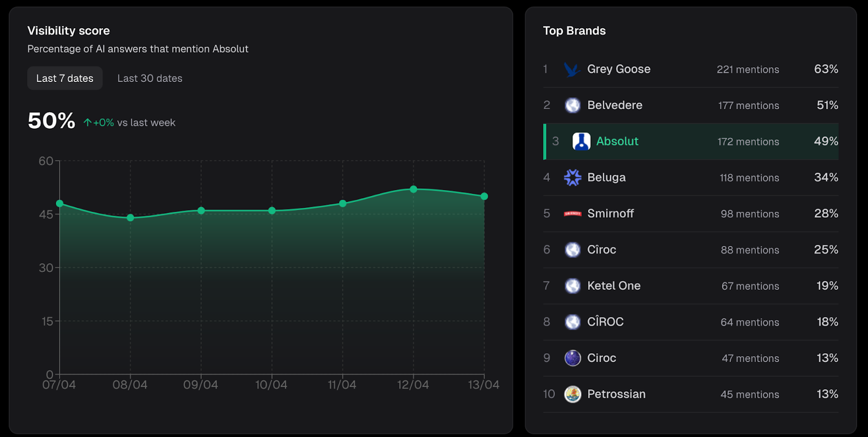Switch to Last 30 dates tab

point(150,78)
